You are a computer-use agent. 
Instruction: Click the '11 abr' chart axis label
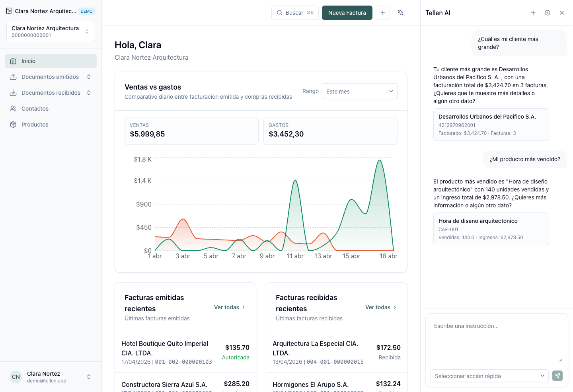(295, 256)
